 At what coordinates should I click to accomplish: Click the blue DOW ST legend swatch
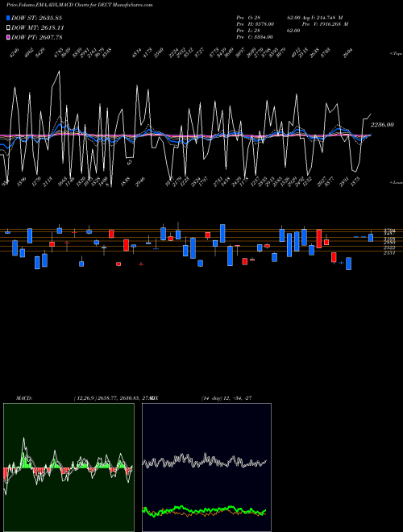pos(8,18)
